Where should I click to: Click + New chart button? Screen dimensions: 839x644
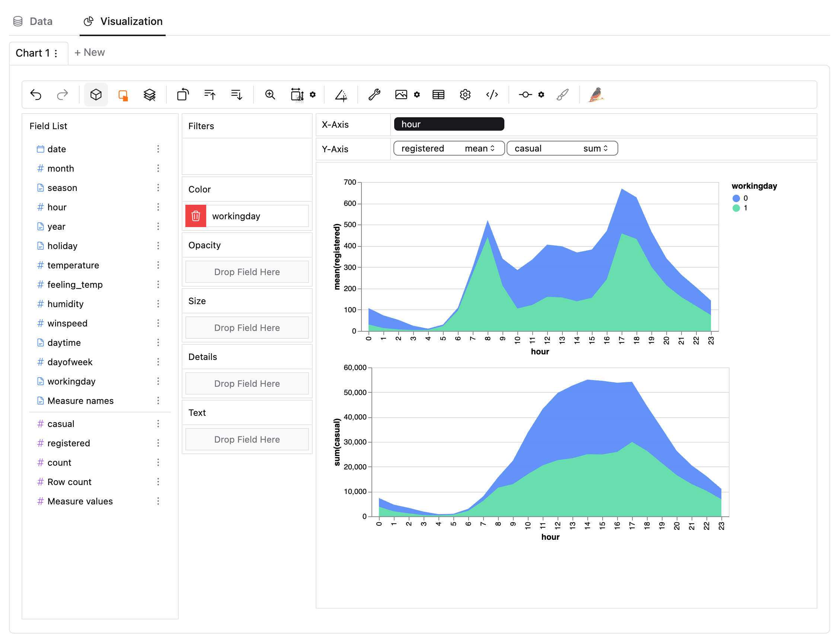(89, 52)
